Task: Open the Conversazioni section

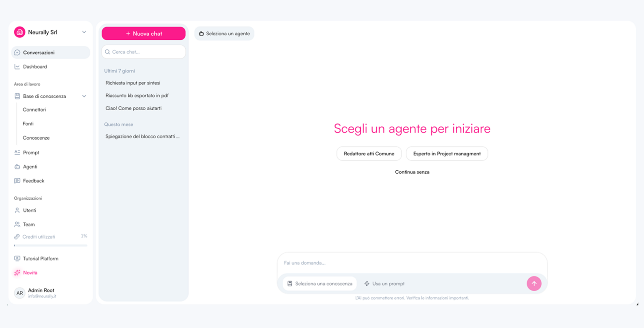Action: tap(50, 52)
